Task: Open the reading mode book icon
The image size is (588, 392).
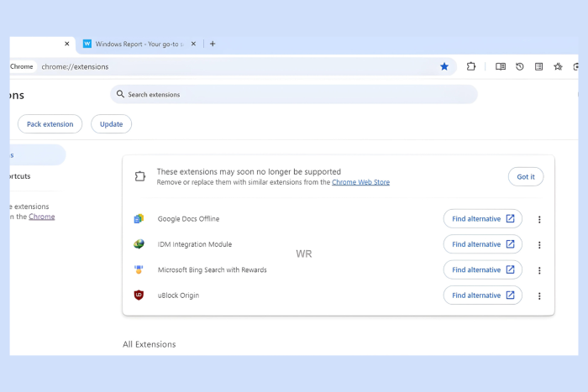Action: tap(501, 66)
